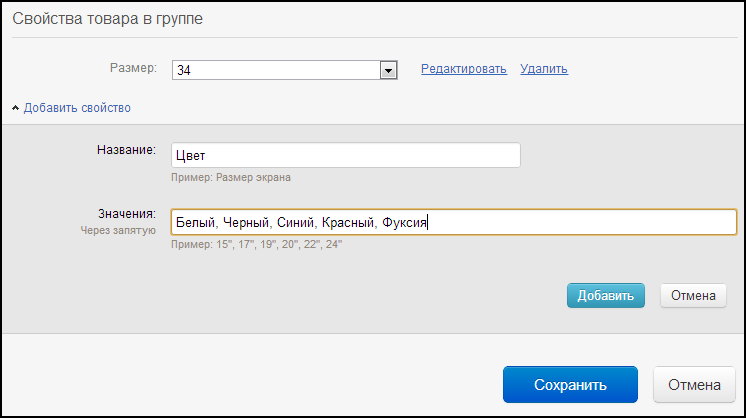
Task: Click the Название: field label
Action: [x=127, y=150]
